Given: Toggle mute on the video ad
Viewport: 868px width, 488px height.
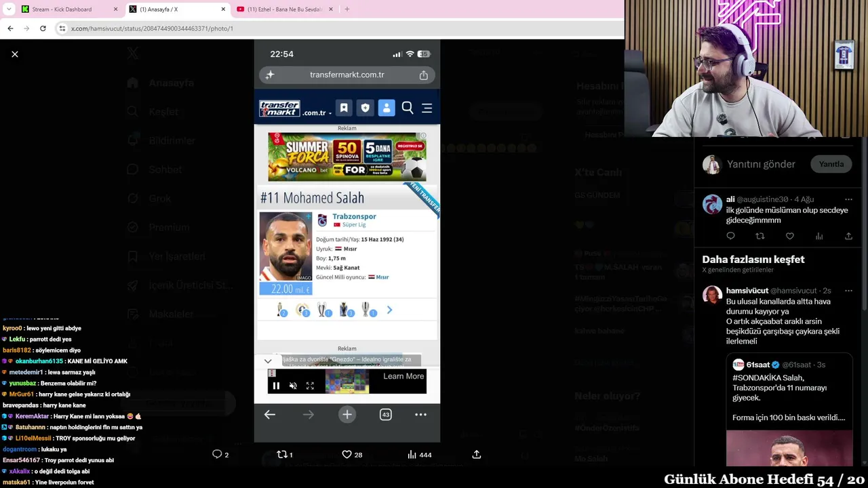Looking at the screenshot, I should coord(293,386).
